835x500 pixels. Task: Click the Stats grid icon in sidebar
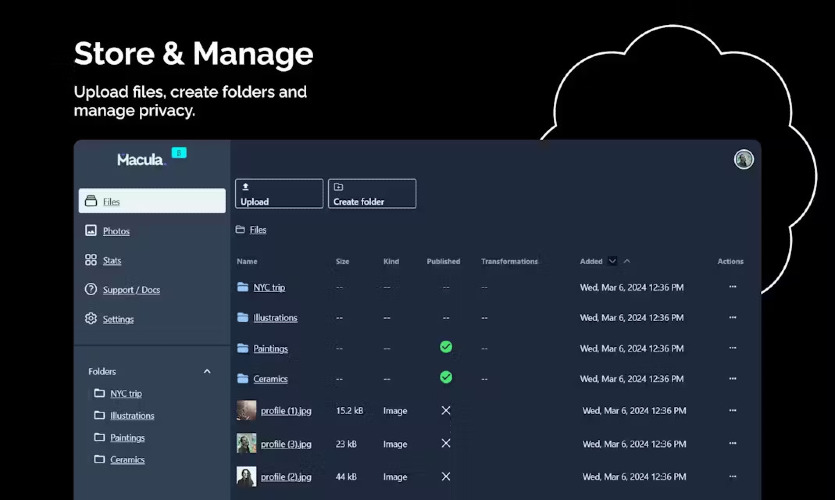click(91, 260)
